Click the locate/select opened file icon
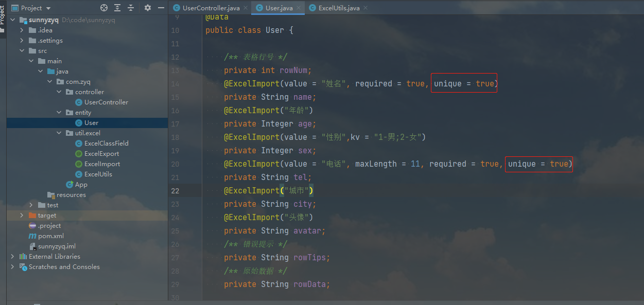The height and width of the screenshot is (305, 644). pos(104,8)
